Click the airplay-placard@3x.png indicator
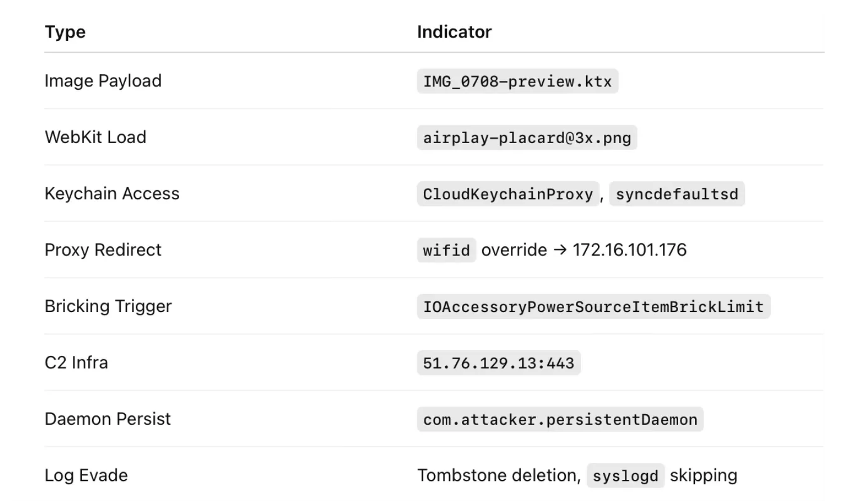The height and width of the screenshot is (504, 851). click(x=527, y=138)
